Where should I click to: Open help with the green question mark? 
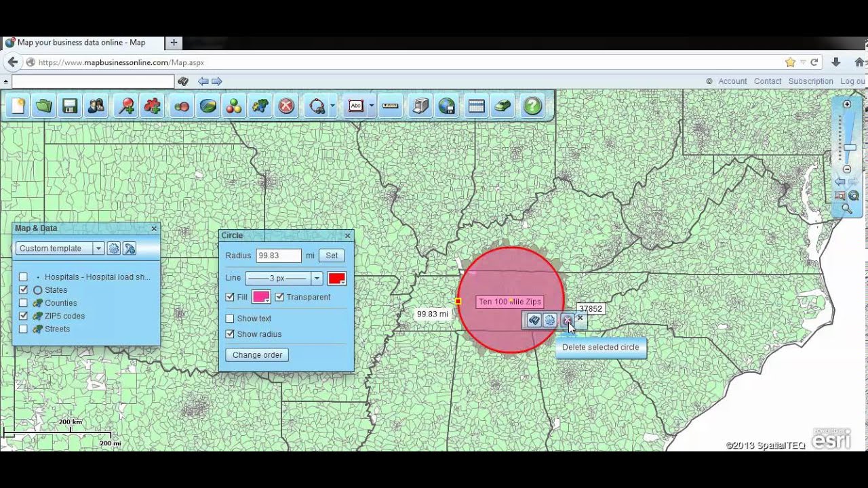pos(533,106)
